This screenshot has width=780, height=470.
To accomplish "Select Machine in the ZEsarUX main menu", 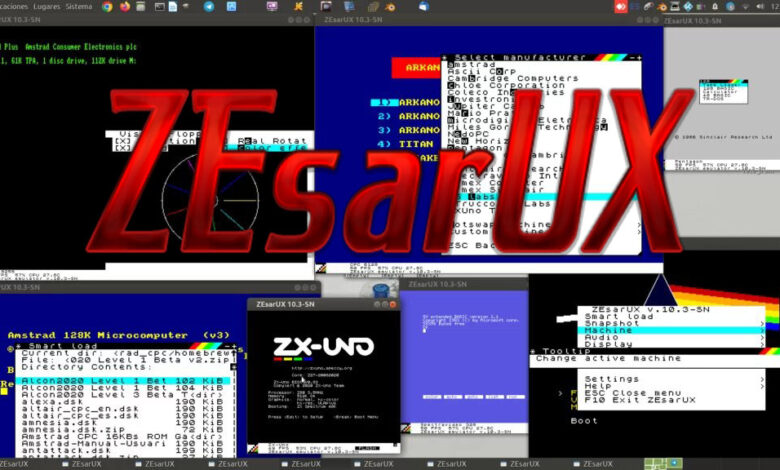I will click(671, 330).
